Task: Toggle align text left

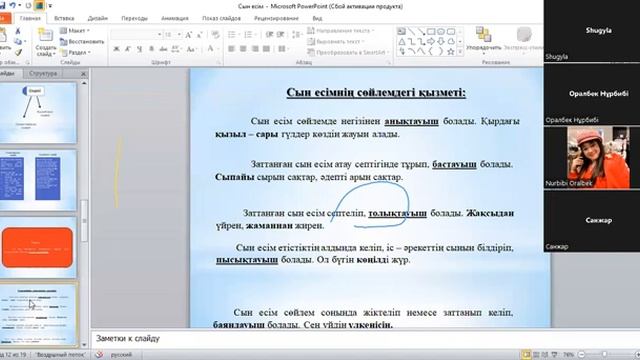Action: (231, 49)
